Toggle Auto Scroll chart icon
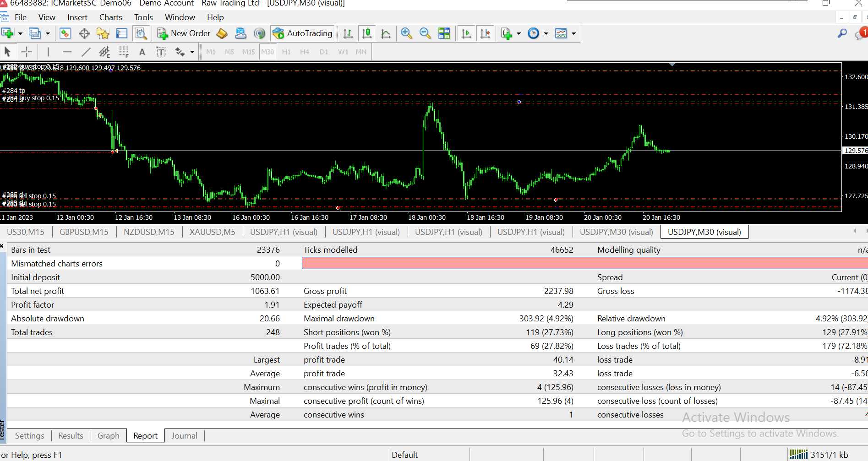868x461 pixels. (x=466, y=33)
